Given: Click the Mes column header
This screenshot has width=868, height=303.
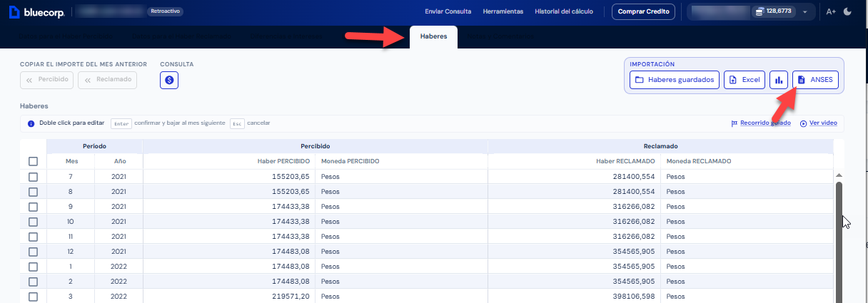Looking at the screenshot, I should (x=71, y=161).
